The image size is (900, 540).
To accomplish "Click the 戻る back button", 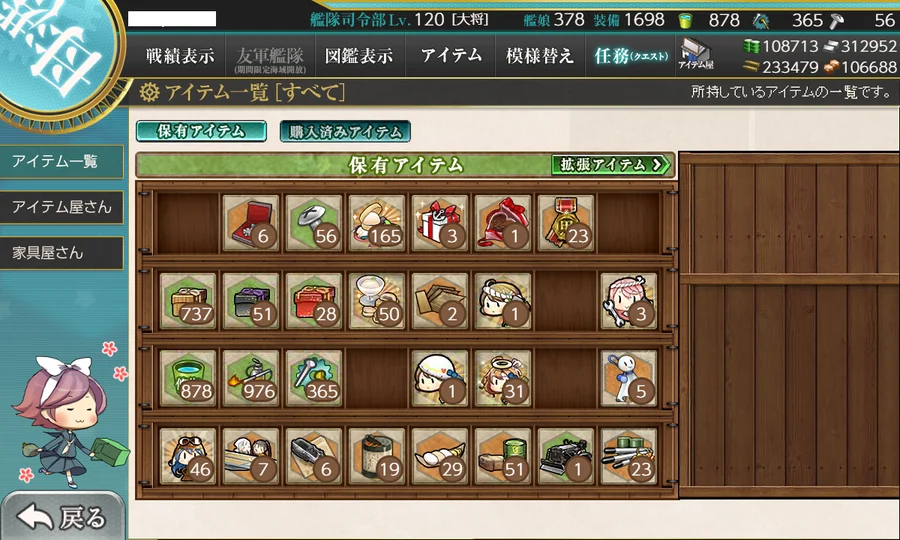I will [62, 516].
